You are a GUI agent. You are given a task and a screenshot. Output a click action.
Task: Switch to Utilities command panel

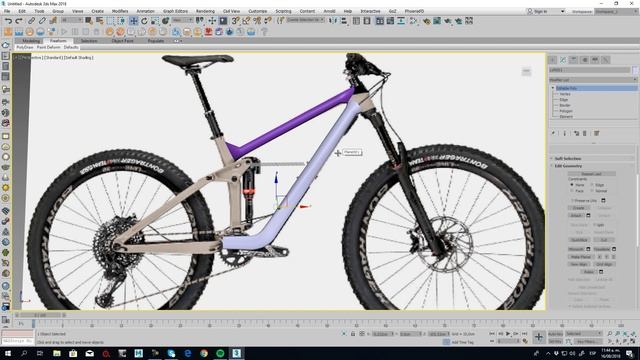[606, 60]
